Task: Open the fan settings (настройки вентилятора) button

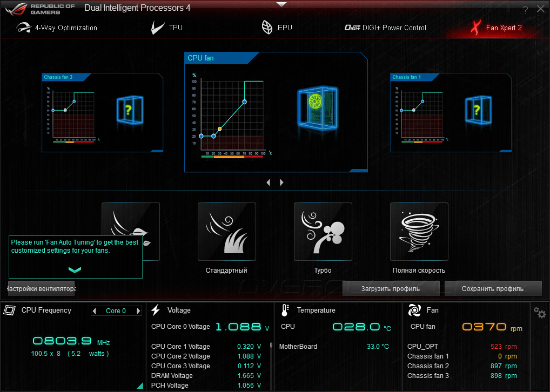Action: point(42,288)
